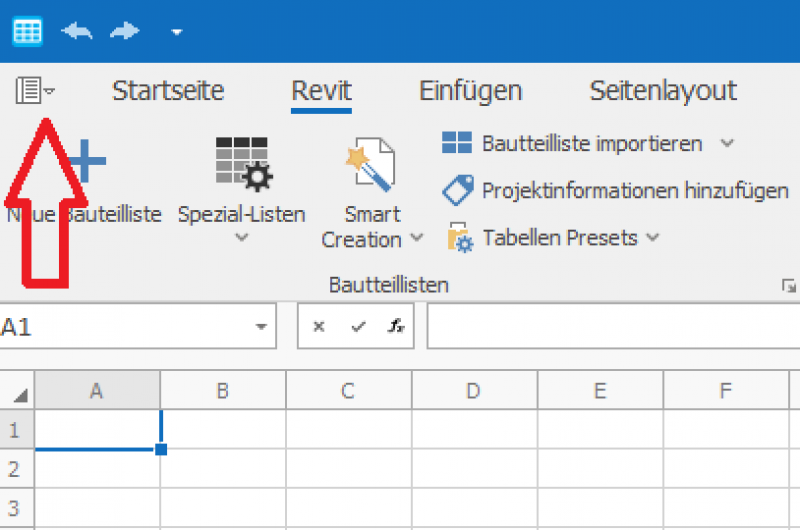
Task: Switch to the Startseite tab
Action: 168,91
